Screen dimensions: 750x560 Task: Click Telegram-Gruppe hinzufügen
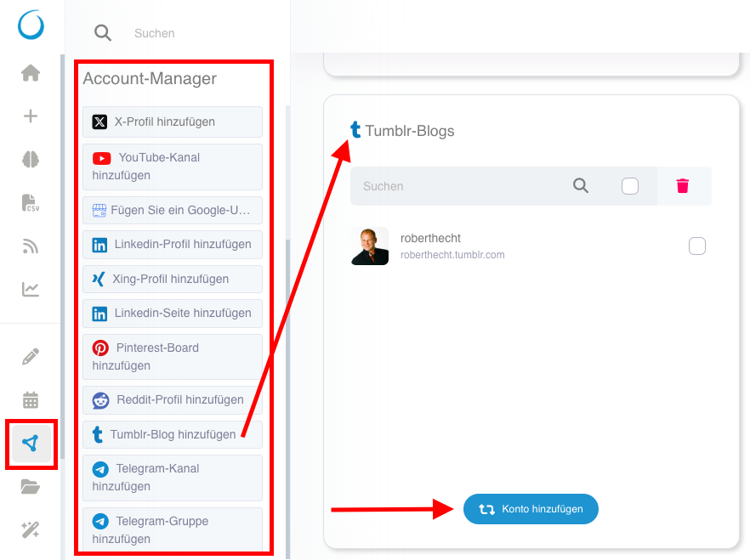(x=172, y=529)
